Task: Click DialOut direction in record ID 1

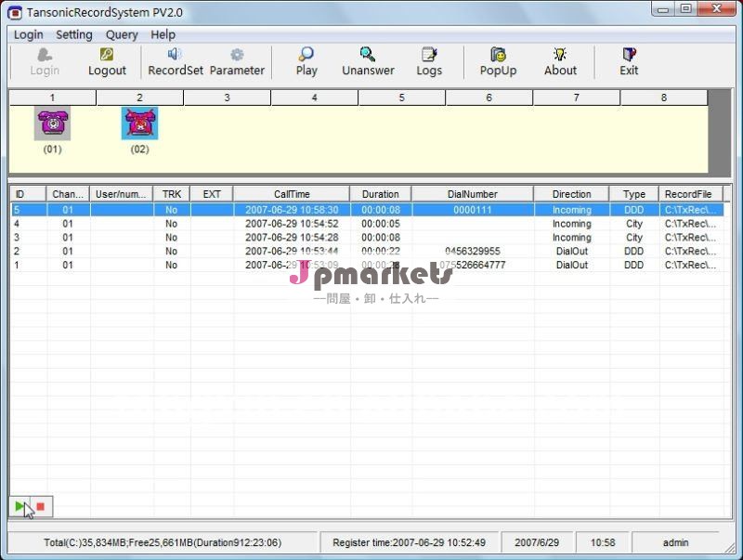Action: click(x=571, y=265)
